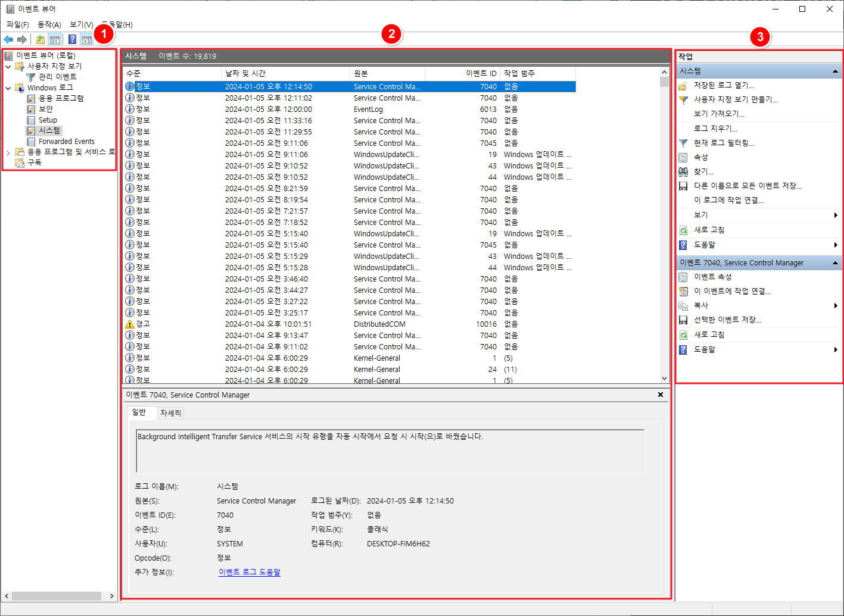Select the 응용 프로그램 log under Windows 로그
Image resolution: width=844 pixels, height=616 pixels.
[61, 98]
